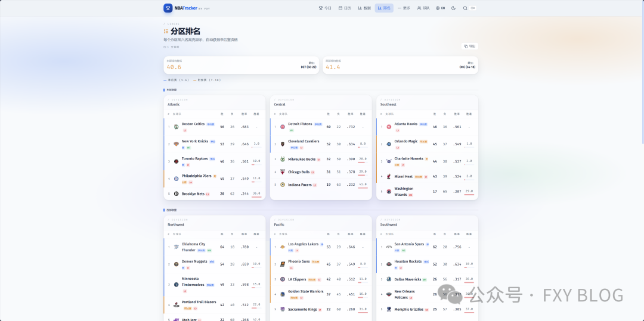Click the New York Knicks logo
Viewport: 644px width, 321px height.
176,144
